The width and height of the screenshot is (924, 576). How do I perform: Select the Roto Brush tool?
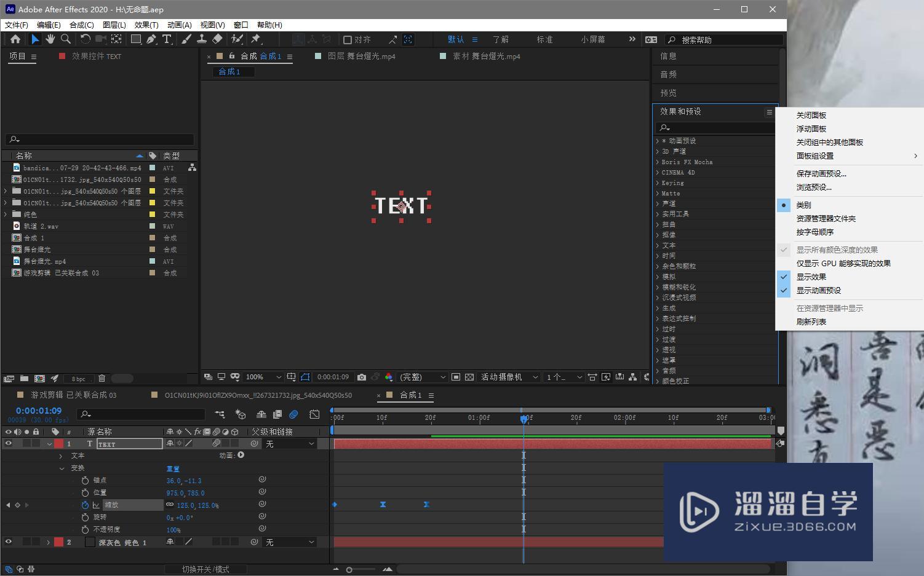pos(237,39)
